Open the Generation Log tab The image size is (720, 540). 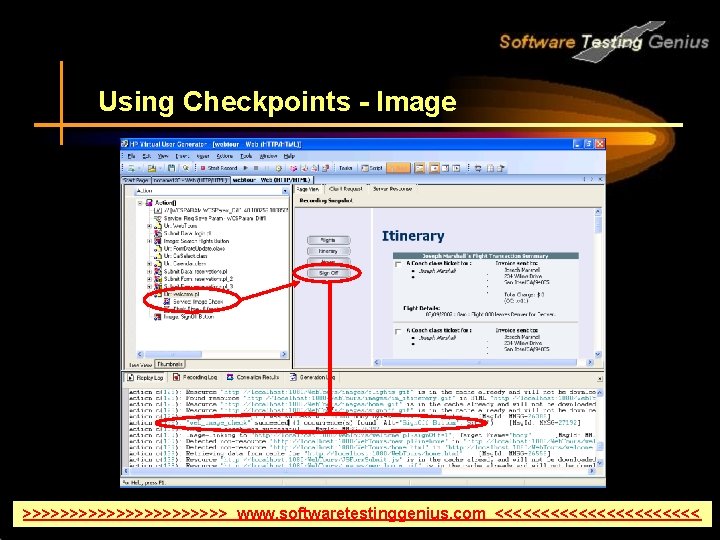pyautogui.click(x=313, y=377)
